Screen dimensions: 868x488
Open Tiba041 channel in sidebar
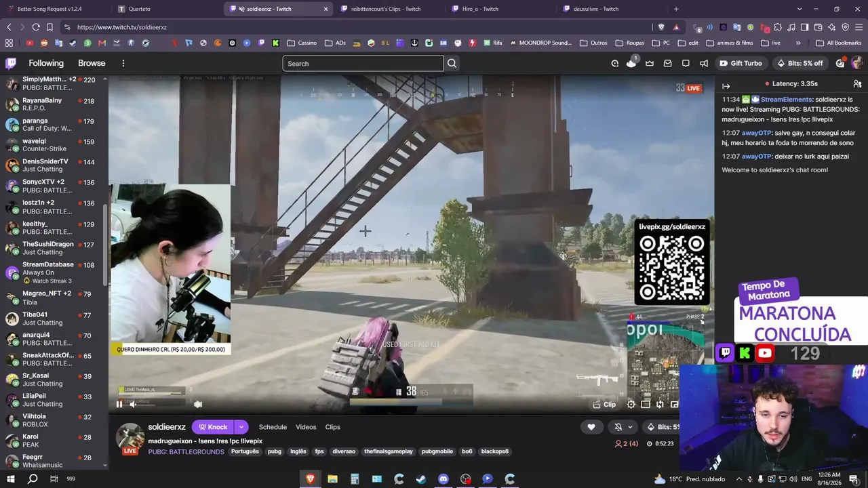(x=54, y=319)
